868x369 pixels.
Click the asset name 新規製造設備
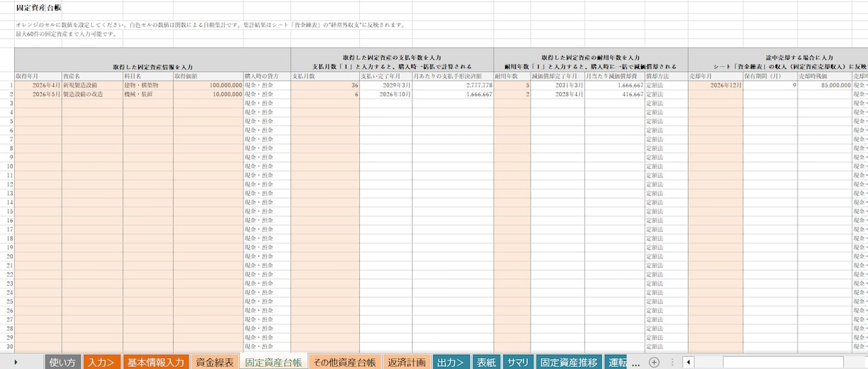coord(92,85)
